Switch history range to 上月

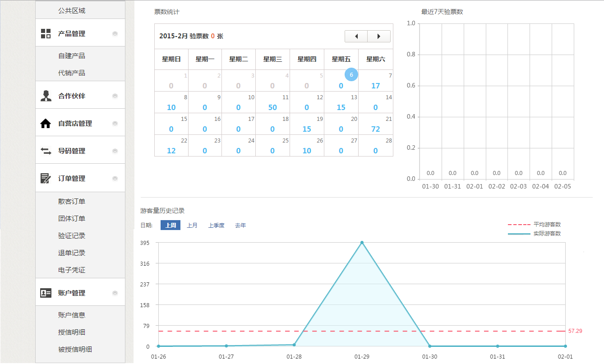(192, 226)
